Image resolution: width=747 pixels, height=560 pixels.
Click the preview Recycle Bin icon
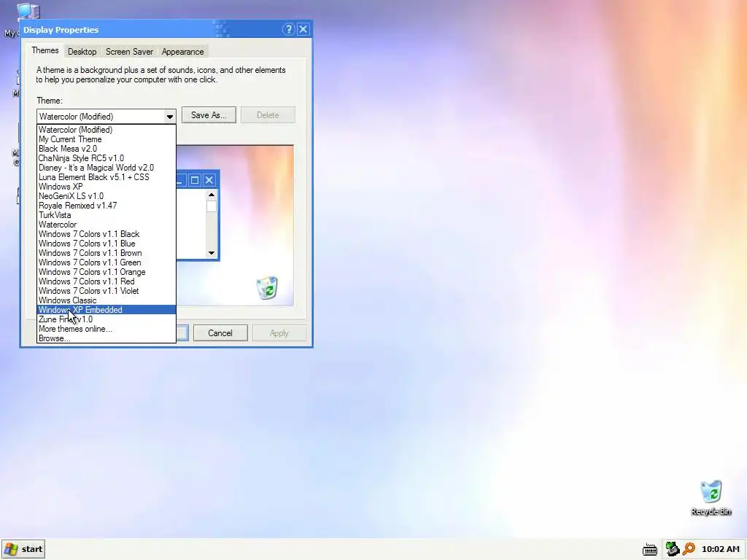[x=267, y=287]
